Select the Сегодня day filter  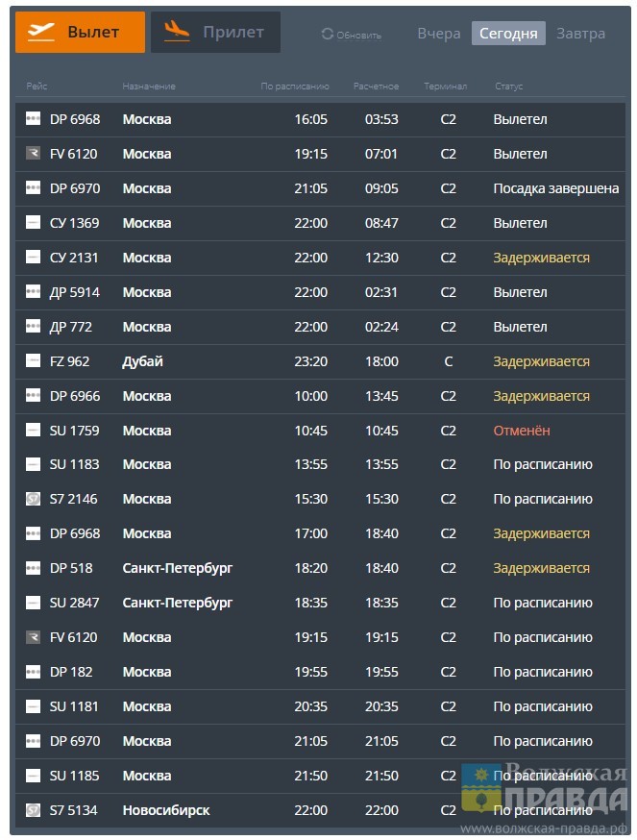508,34
